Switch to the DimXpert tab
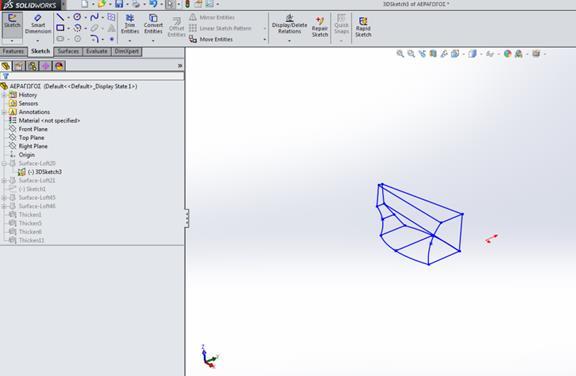Screen dimensions: 576x376 click(127, 51)
